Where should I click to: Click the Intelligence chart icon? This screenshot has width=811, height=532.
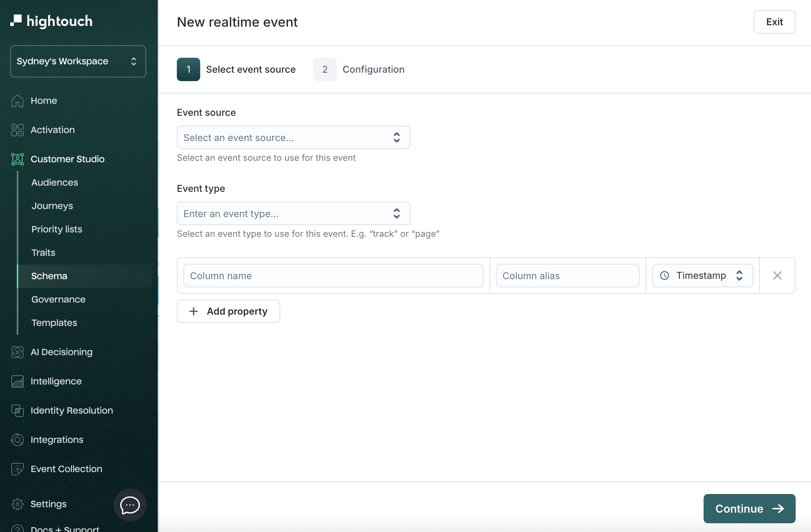(x=17, y=381)
